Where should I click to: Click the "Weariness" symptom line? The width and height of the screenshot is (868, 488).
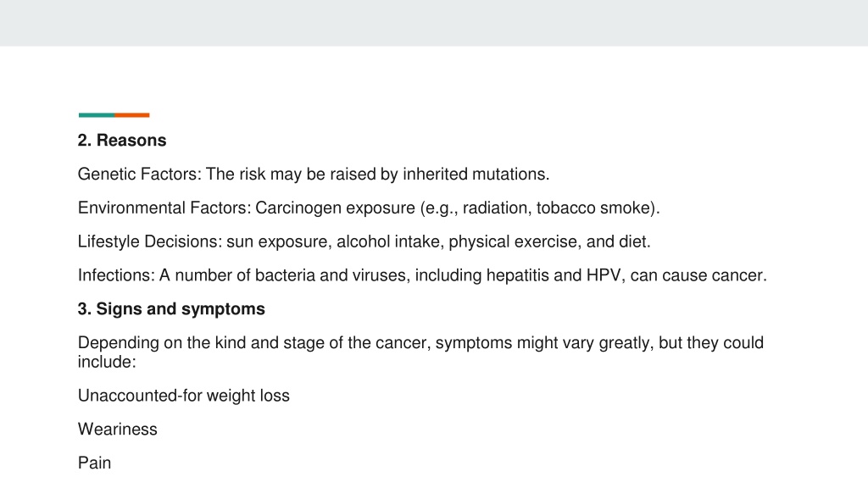tap(117, 430)
